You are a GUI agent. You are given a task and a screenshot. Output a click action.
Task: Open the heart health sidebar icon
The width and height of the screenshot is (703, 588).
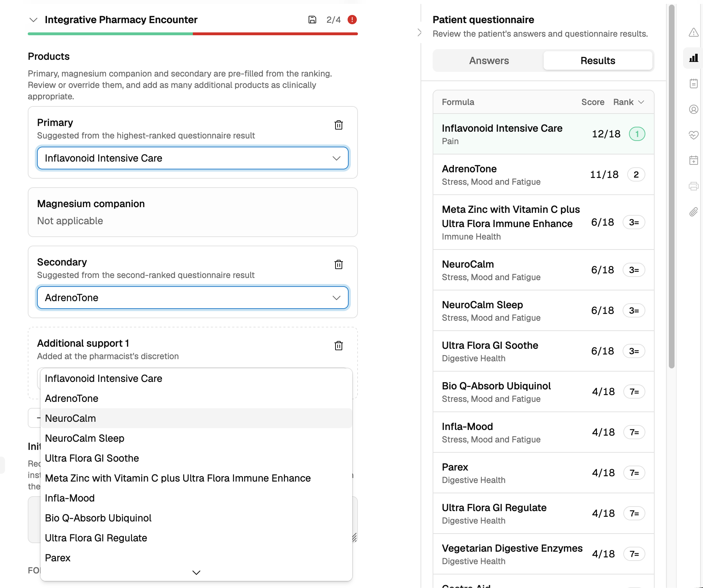(693, 135)
